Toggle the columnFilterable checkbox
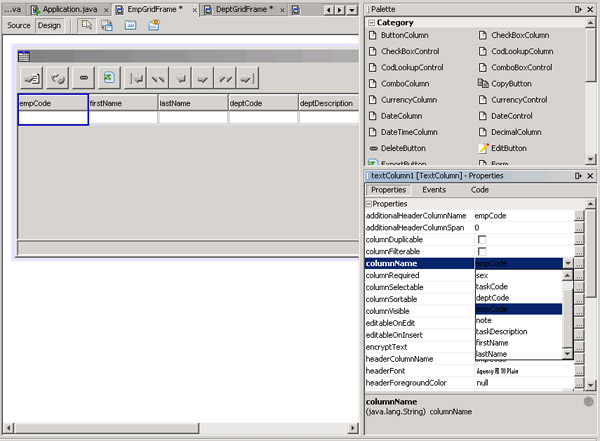 click(x=482, y=252)
